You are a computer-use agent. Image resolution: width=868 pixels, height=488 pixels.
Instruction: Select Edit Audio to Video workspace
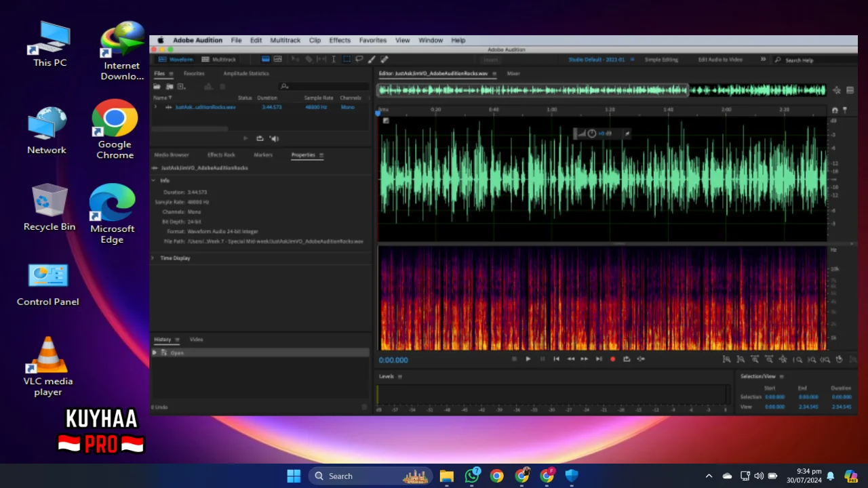click(720, 60)
